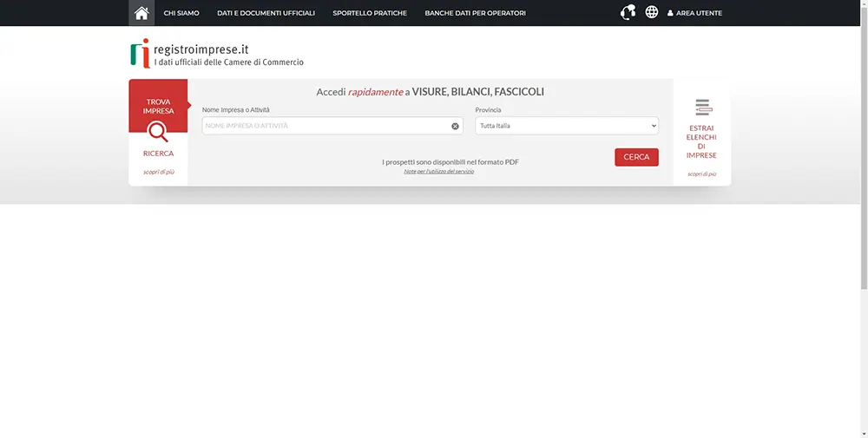Viewport: 868px width, 438px height.
Task: Open Chi Siamo menu
Action: tap(181, 13)
